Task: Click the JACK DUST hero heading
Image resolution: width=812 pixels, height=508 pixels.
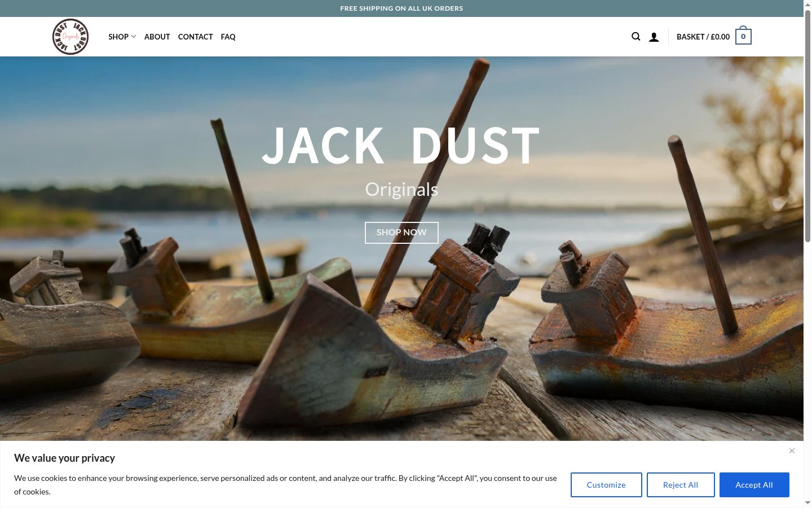Action: 401,146
